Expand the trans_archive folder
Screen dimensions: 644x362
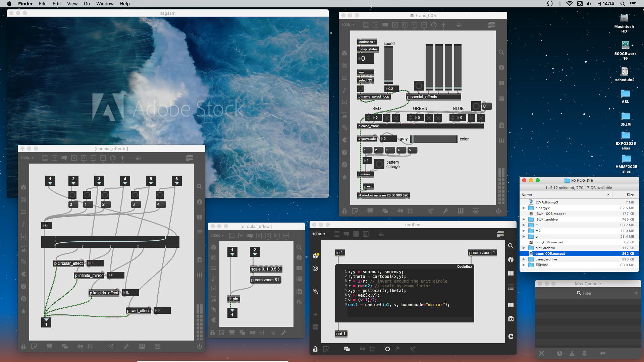click(524, 259)
